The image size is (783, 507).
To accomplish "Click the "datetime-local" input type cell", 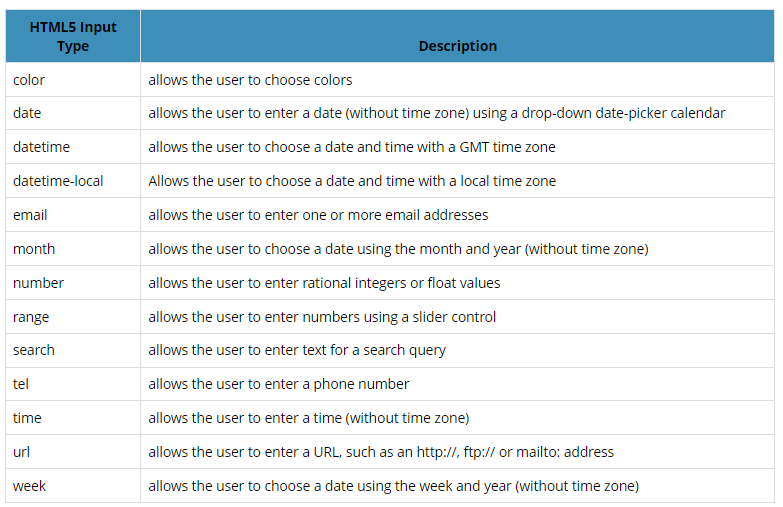I will click(x=58, y=181).
